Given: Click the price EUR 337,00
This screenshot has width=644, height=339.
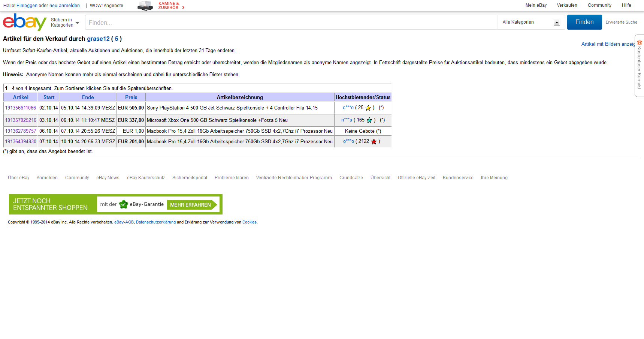Looking at the screenshot, I should click(x=131, y=120).
